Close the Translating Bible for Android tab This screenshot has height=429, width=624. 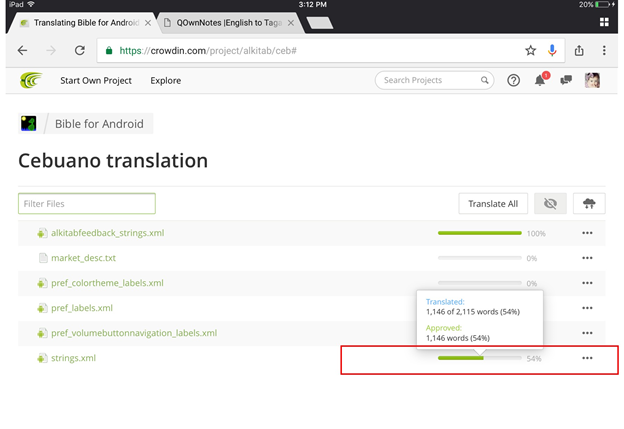tap(148, 23)
